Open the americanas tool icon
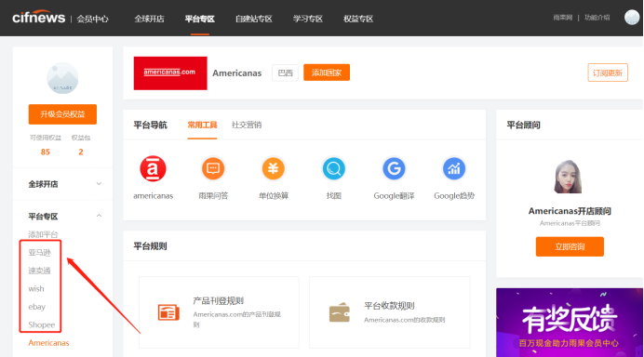 pyautogui.click(x=153, y=168)
